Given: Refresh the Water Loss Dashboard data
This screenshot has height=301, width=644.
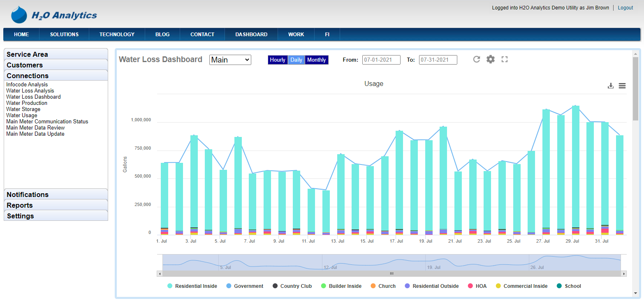Looking at the screenshot, I should (476, 59).
